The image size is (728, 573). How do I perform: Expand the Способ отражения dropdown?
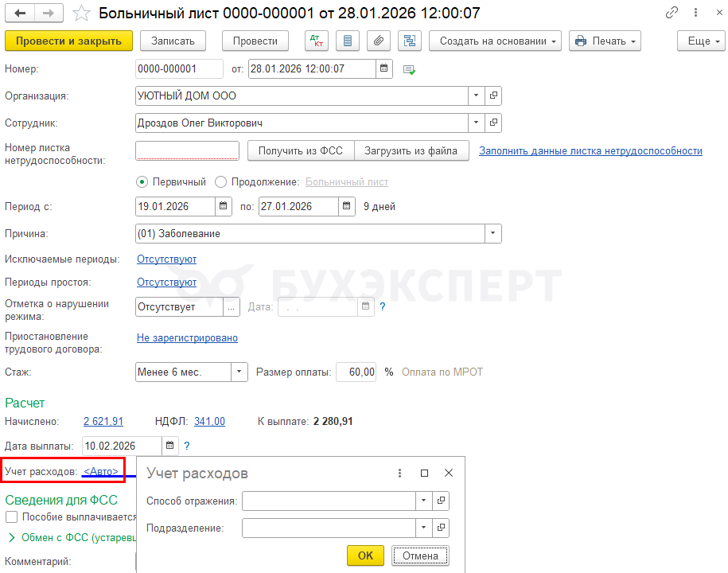pos(423,501)
